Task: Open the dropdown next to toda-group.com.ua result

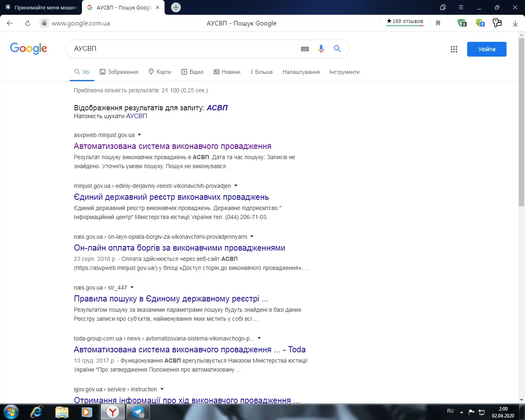Action: (259, 338)
